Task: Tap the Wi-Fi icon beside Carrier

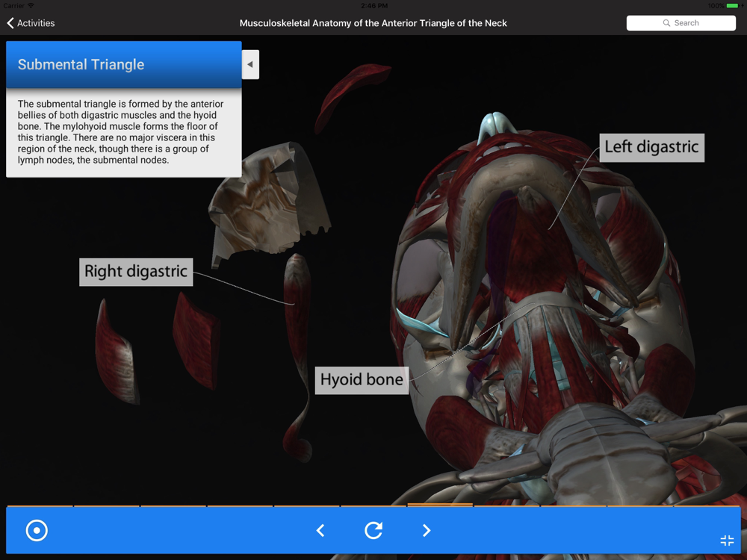Action: click(x=31, y=5)
